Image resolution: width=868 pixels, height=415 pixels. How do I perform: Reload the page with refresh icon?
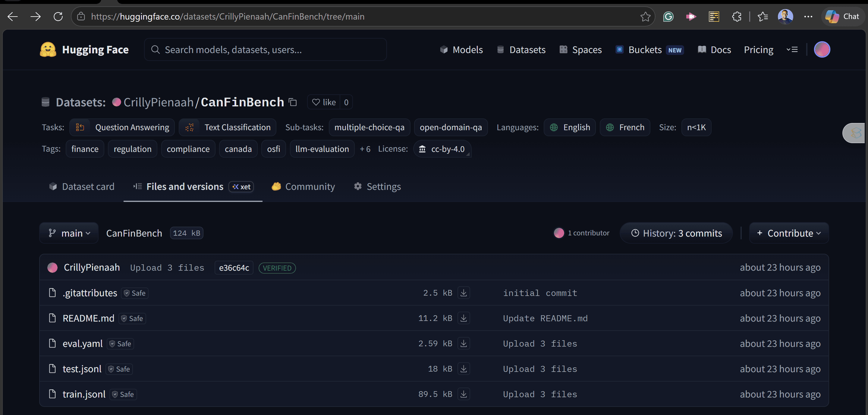(x=58, y=17)
